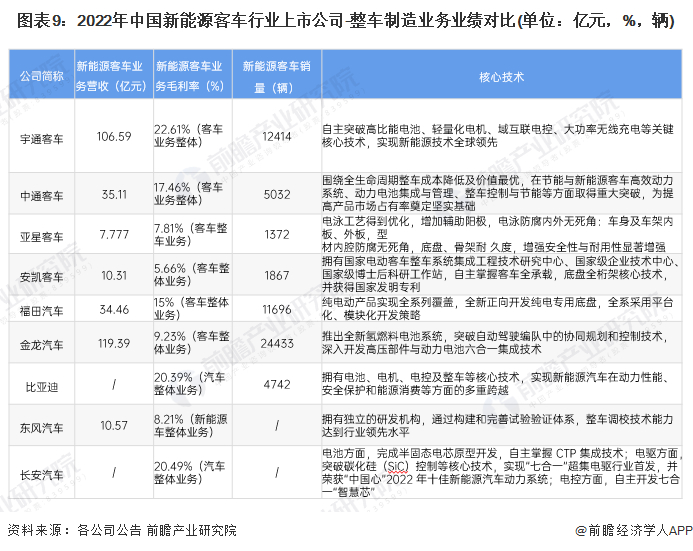The height and width of the screenshot is (551, 693).
Task: Select revenue value 34.46
Action: (114, 309)
